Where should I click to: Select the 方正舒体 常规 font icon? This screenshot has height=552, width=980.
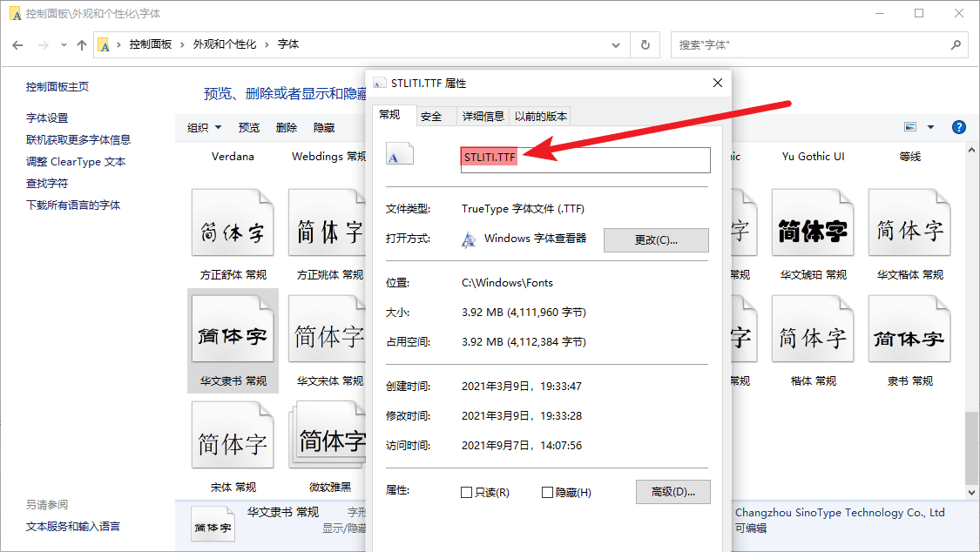(233, 232)
